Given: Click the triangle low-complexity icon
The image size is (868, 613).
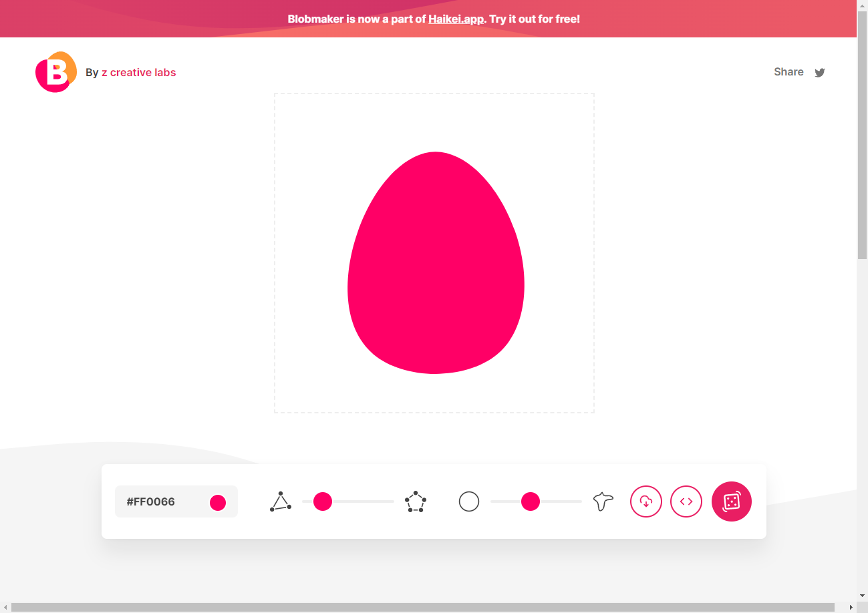Looking at the screenshot, I should tap(281, 501).
